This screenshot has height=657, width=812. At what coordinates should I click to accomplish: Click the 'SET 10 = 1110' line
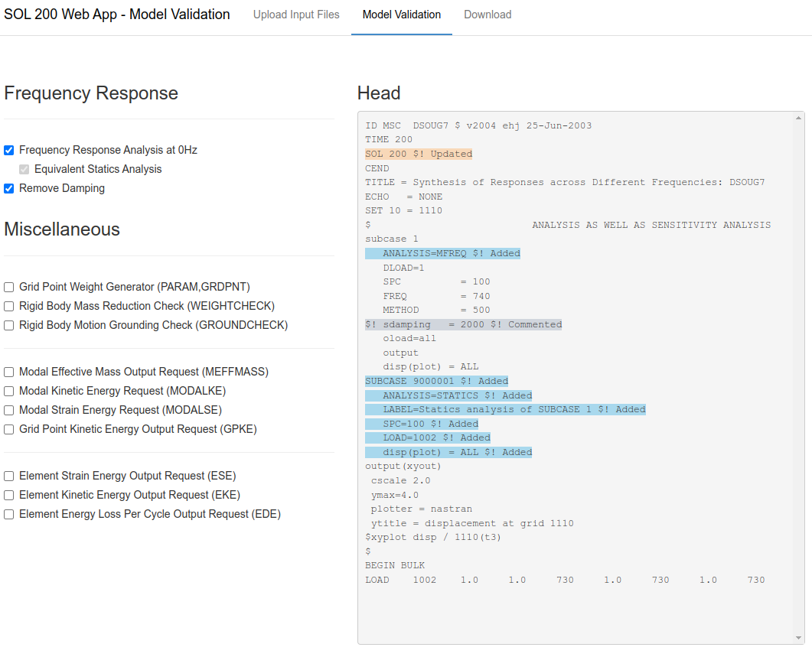[x=404, y=211]
